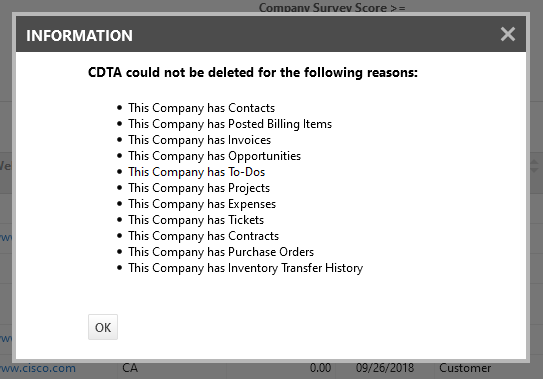
Task: Click 'This Company has Contacts' reason
Action: tap(202, 108)
